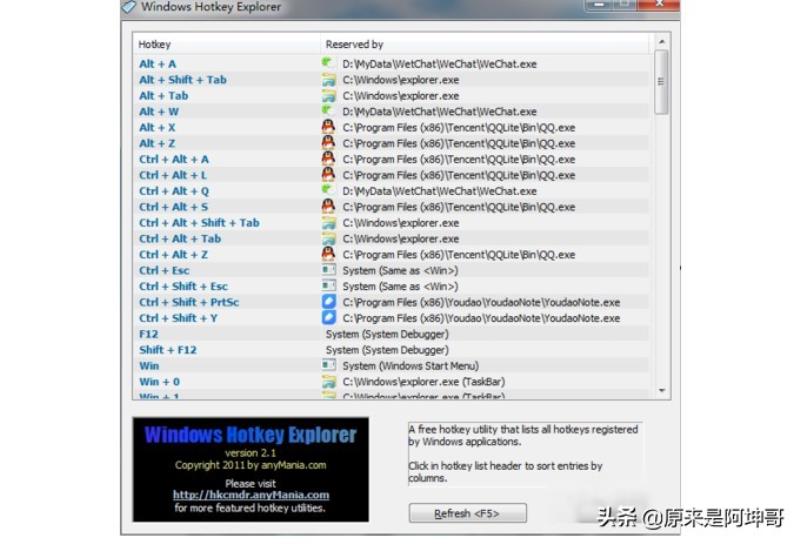
Task: Click the Windows Hotkey Explorer logo banner
Action: point(251,469)
